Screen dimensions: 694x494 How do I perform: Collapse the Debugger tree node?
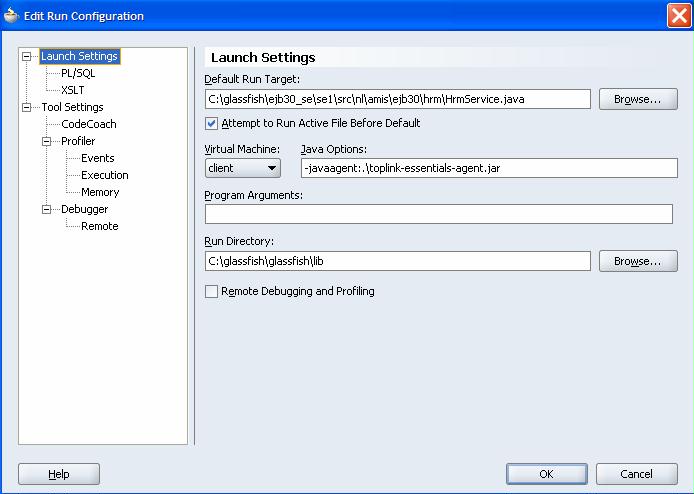pyautogui.click(x=46, y=209)
